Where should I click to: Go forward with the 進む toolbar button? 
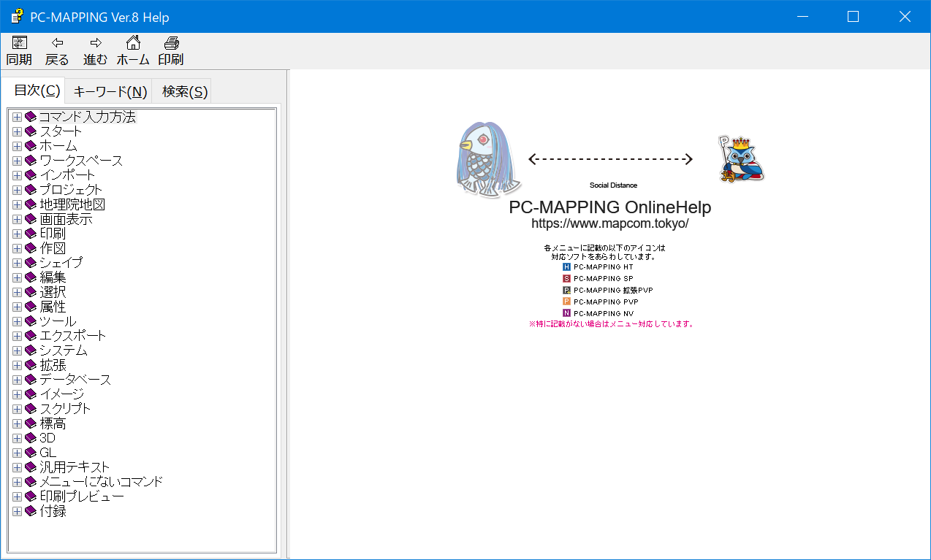coord(95,51)
